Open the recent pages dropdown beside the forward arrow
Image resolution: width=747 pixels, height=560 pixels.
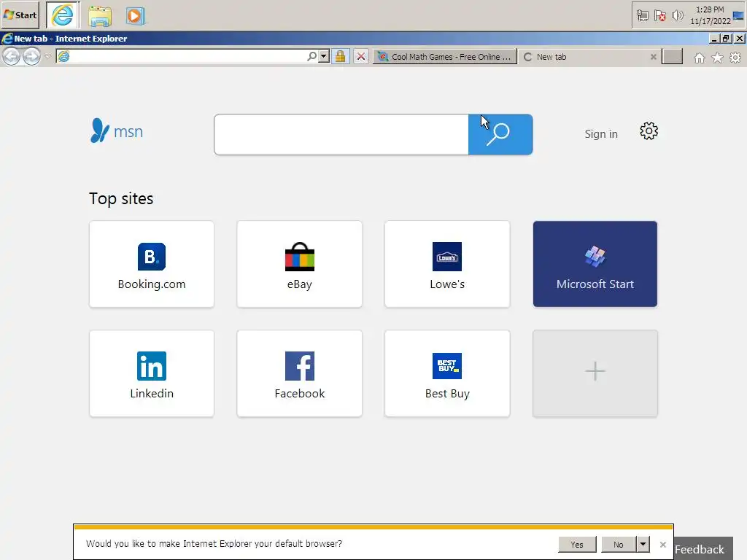[47, 56]
